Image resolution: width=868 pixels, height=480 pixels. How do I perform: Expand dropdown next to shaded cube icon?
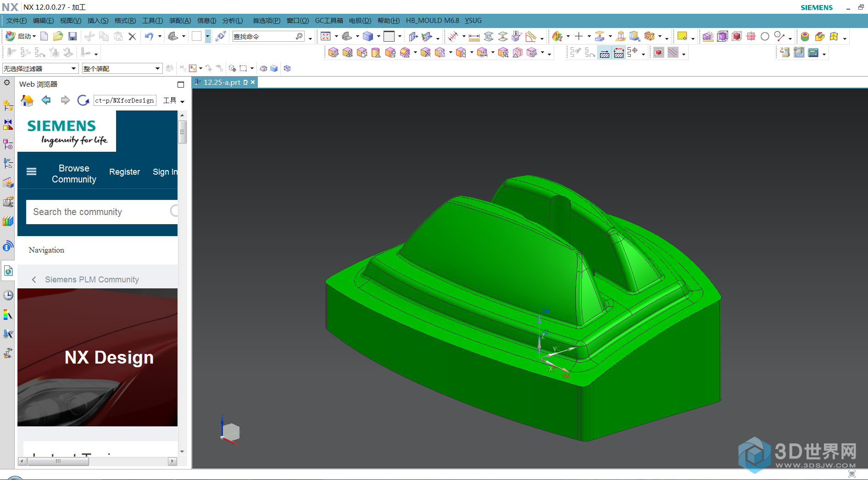point(378,36)
